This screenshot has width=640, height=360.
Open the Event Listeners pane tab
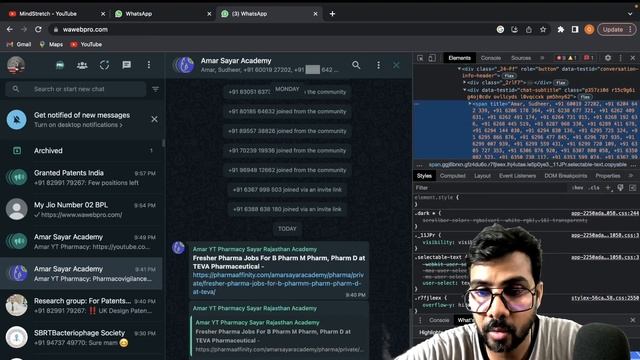pyautogui.click(x=517, y=176)
